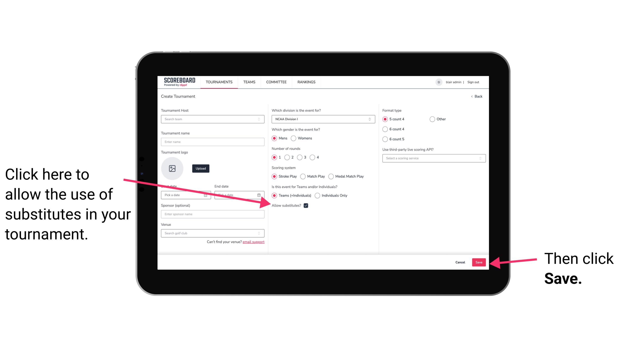Select the Individuals Only radio button
The height and width of the screenshot is (346, 644).
(x=317, y=196)
